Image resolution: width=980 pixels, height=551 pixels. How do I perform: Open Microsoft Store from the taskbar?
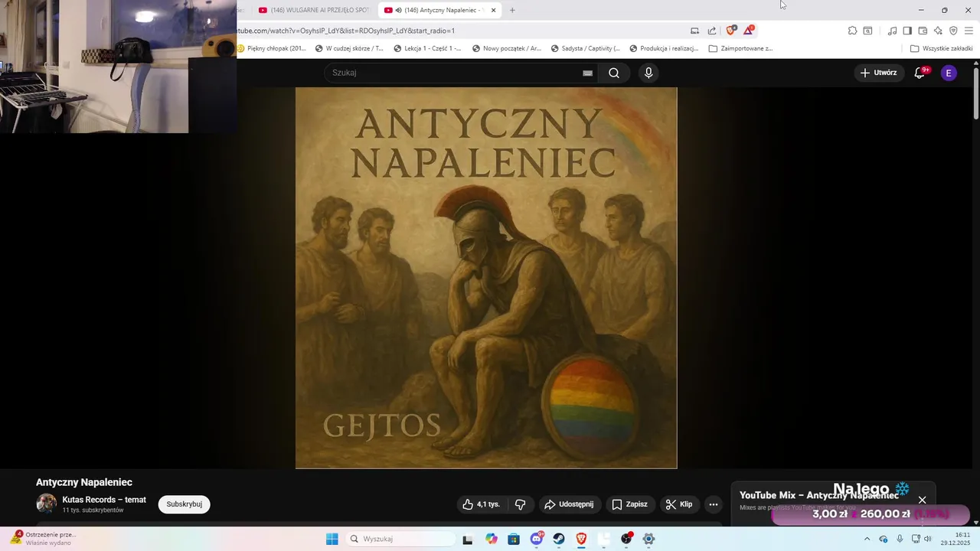click(514, 539)
